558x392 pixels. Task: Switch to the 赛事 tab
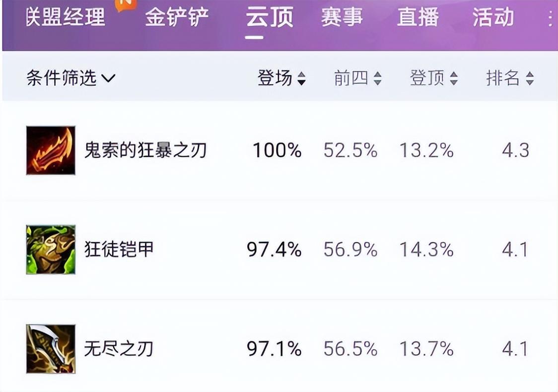342,17
